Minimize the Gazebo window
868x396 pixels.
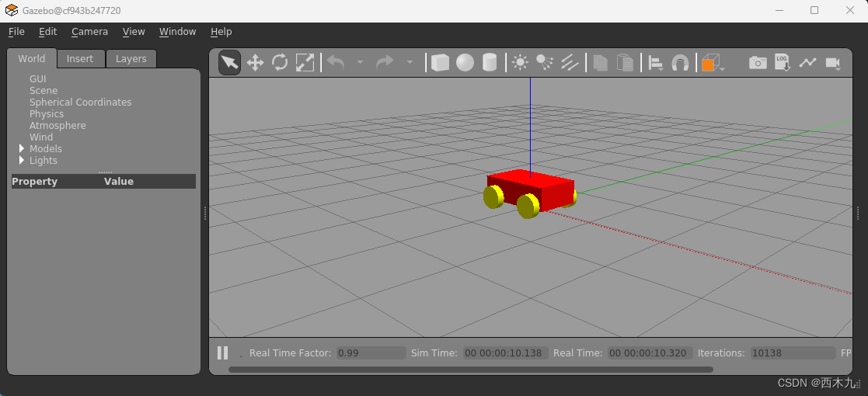(779, 10)
